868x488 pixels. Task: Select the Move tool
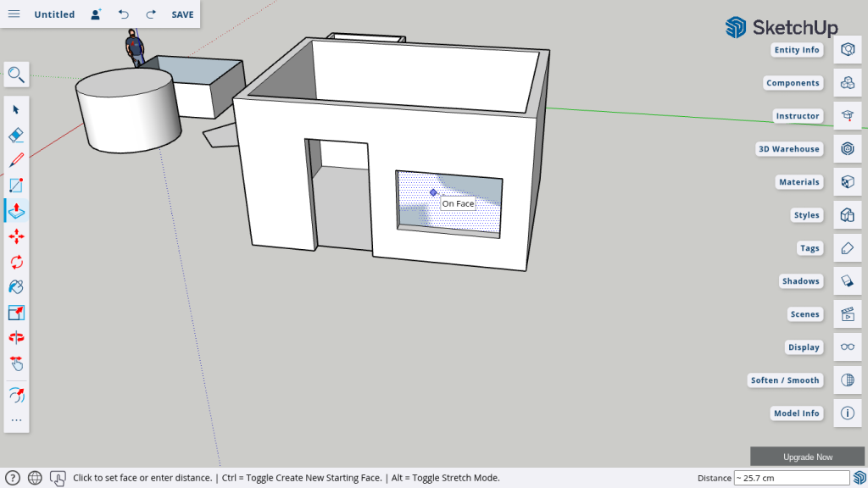pos(16,236)
